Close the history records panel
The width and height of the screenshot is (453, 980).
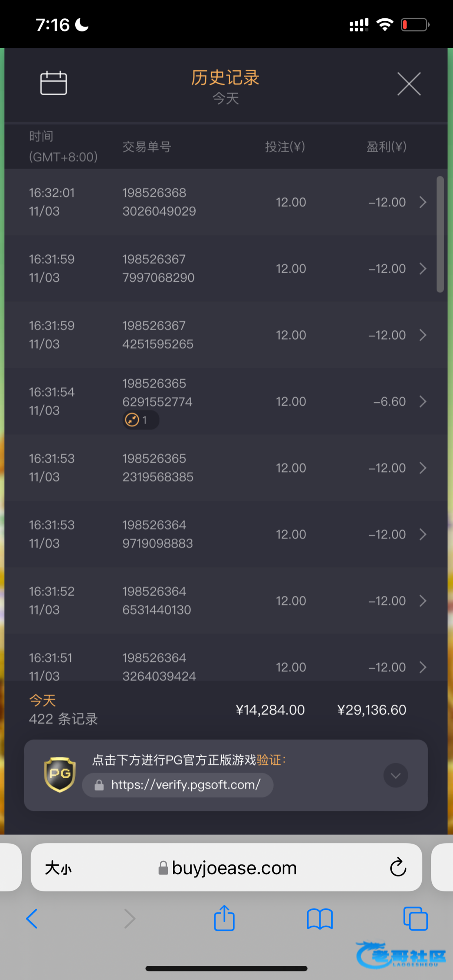pyautogui.click(x=409, y=84)
